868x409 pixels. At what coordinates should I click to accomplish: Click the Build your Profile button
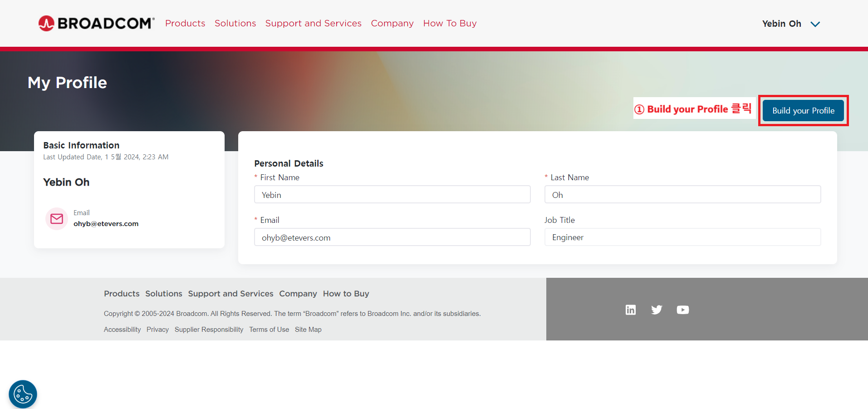[803, 111]
